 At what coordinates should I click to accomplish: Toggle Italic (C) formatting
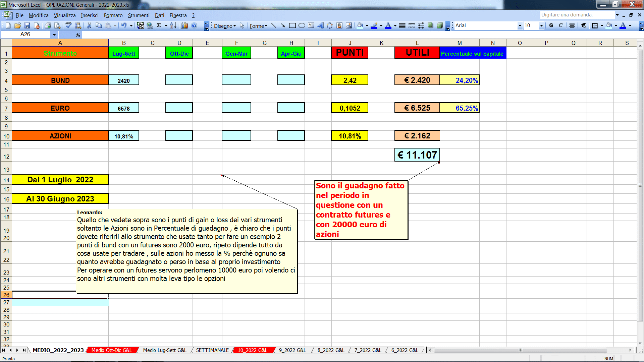click(x=560, y=25)
